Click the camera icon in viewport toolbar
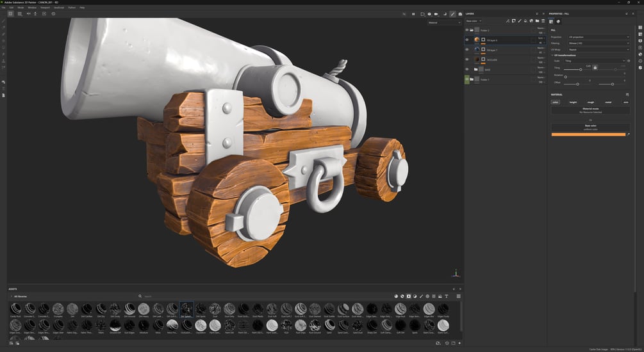Viewport: 644px width, 352px height. 436,14
